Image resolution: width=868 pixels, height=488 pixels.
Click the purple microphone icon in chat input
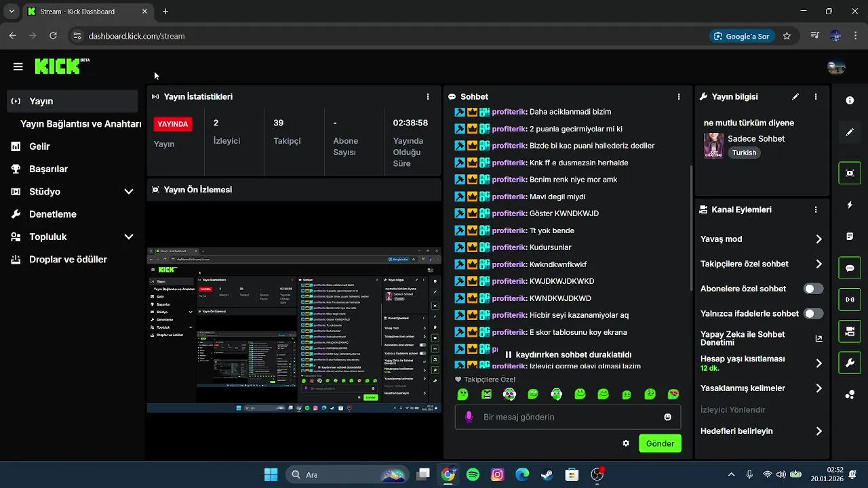click(x=469, y=417)
